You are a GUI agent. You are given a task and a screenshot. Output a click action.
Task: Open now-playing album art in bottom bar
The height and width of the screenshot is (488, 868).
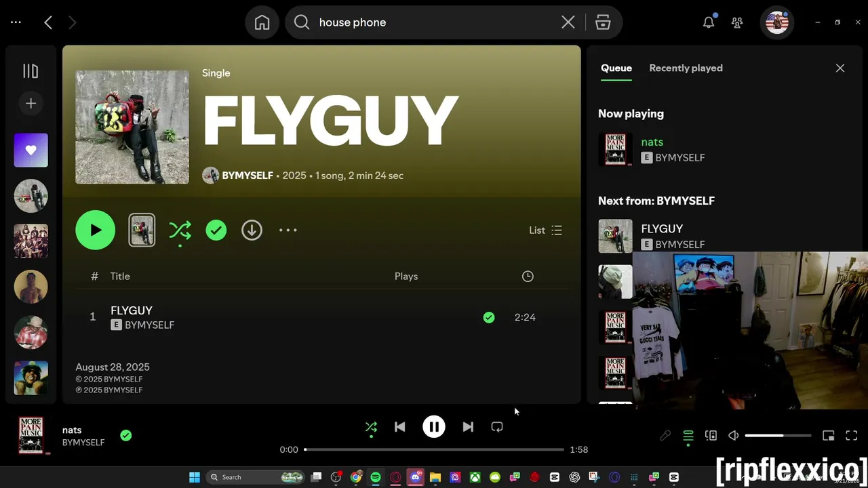point(31,435)
